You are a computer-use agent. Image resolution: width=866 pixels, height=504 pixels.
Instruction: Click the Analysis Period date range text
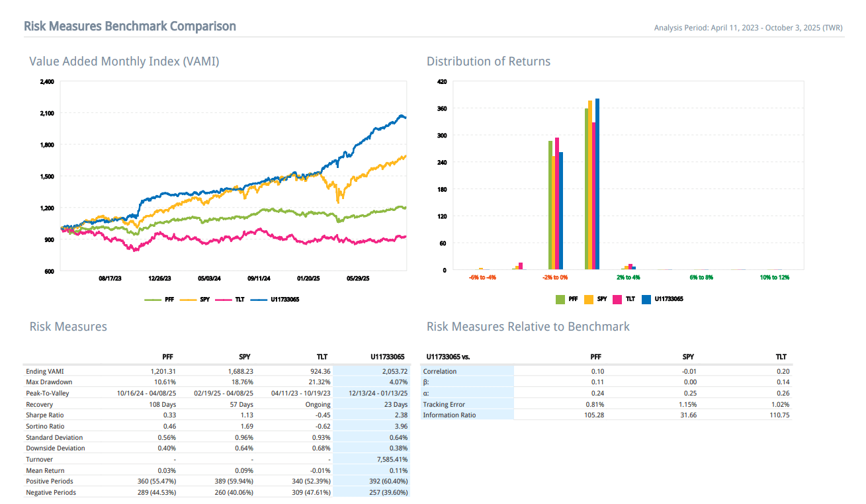click(x=749, y=28)
